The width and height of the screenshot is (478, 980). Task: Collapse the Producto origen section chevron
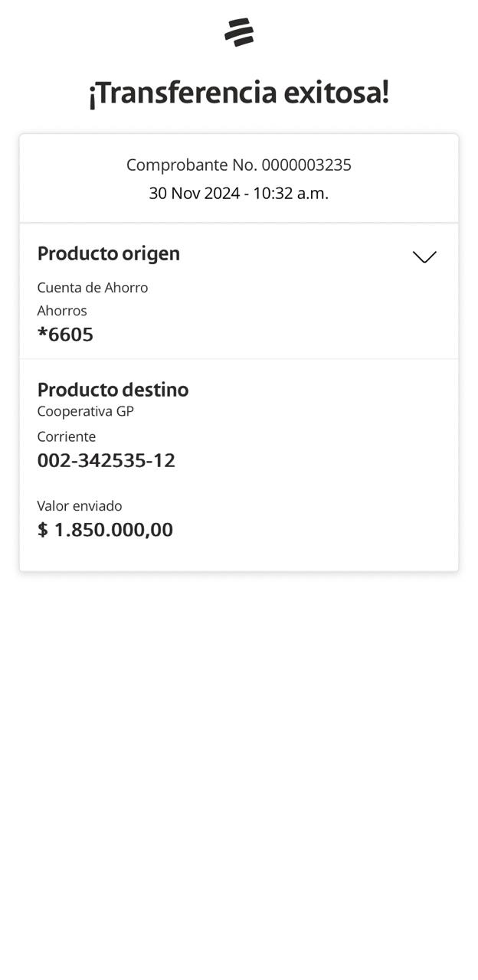424,256
